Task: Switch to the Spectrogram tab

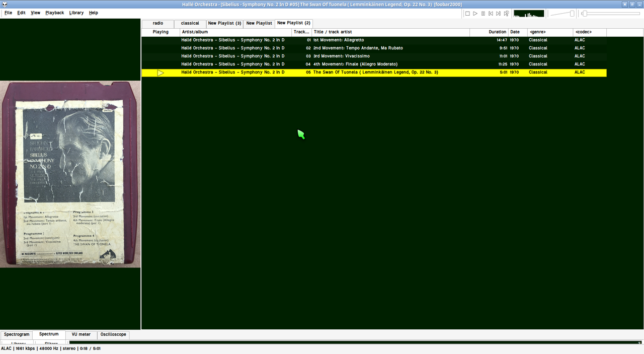Action: pyautogui.click(x=17, y=334)
